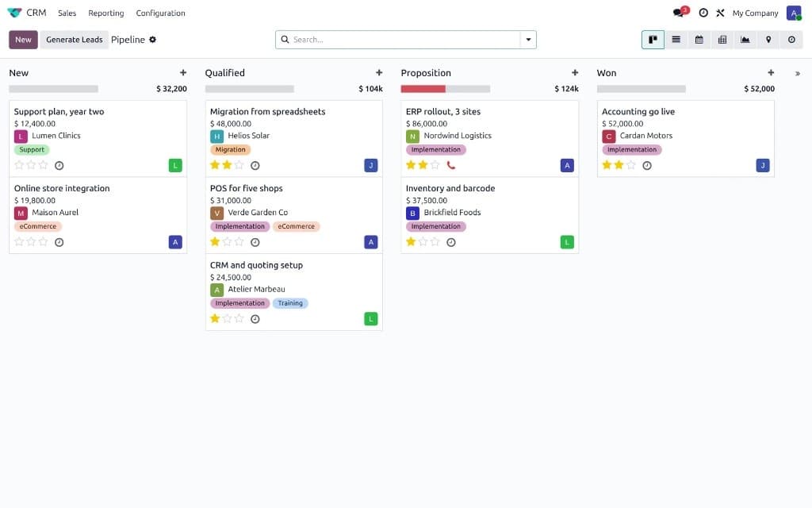Open activity clock on Accounting go live
Screen dimensions: 812x508
[647, 165]
